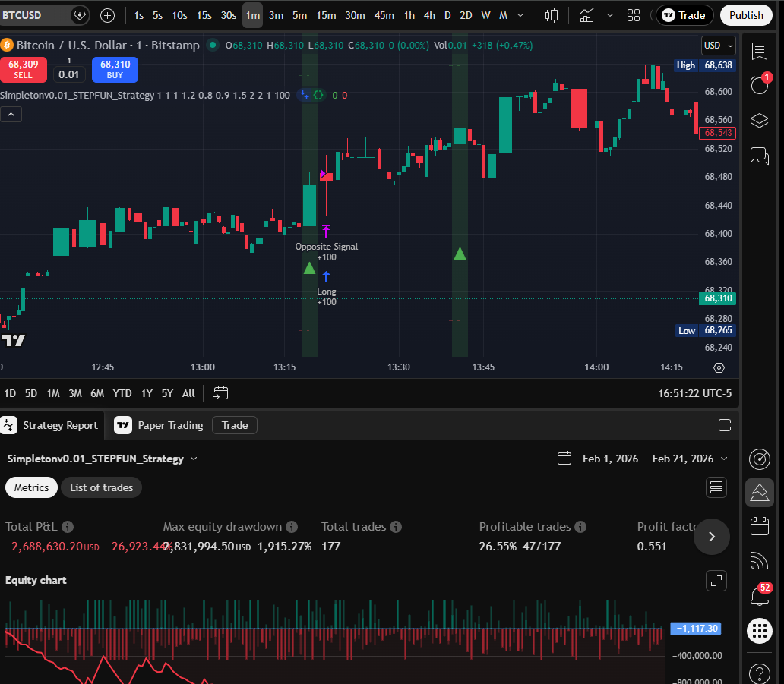The width and height of the screenshot is (784, 684).
Task: Expand the Simpletonv0.01_STEPFUN_Strategy name dropdown
Action: (194, 459)
